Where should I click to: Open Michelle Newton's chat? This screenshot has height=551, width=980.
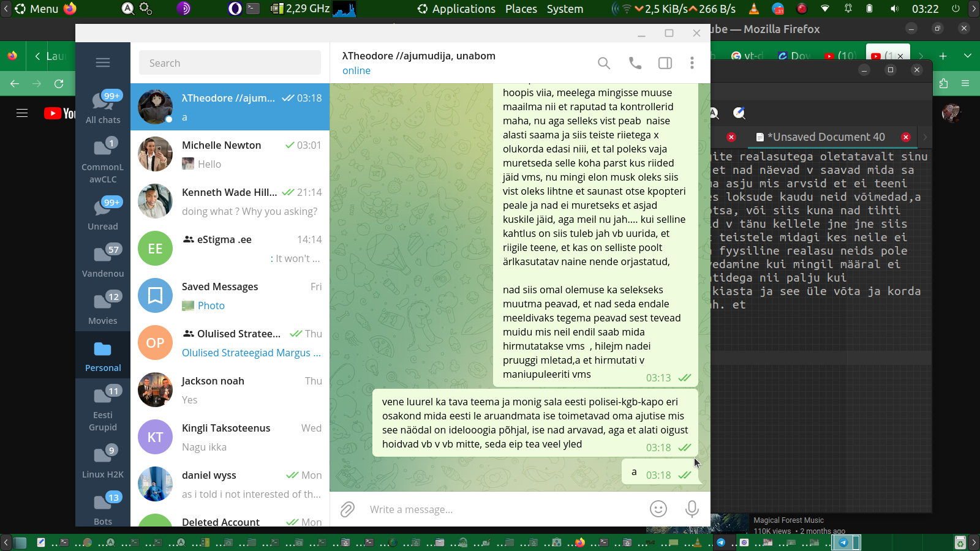(230, 154)
